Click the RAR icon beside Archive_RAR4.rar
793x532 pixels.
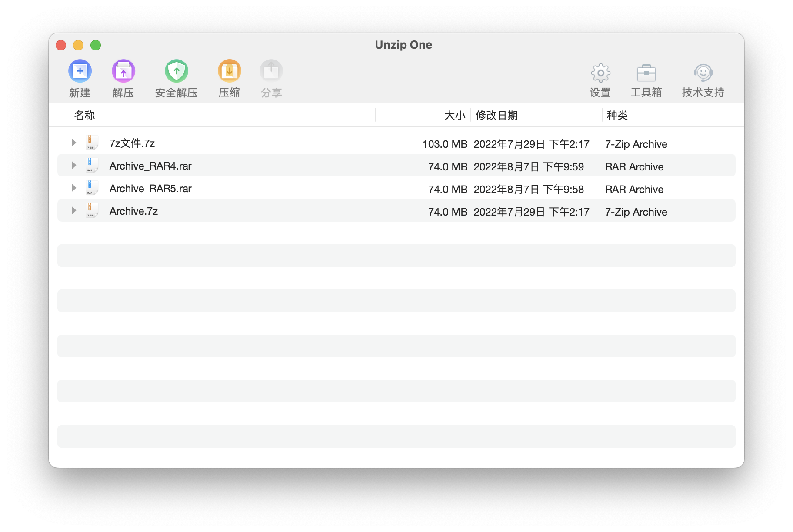(x=92, y=165)
